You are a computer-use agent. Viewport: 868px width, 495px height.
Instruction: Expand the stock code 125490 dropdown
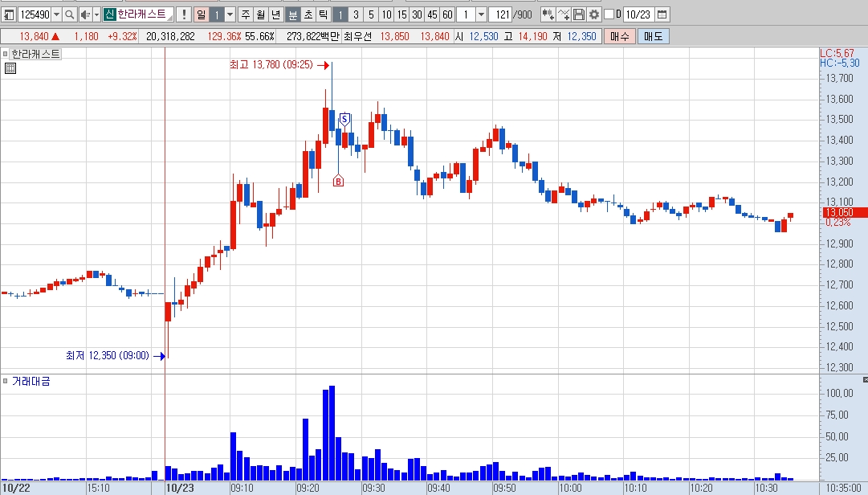tap(56, 14)
